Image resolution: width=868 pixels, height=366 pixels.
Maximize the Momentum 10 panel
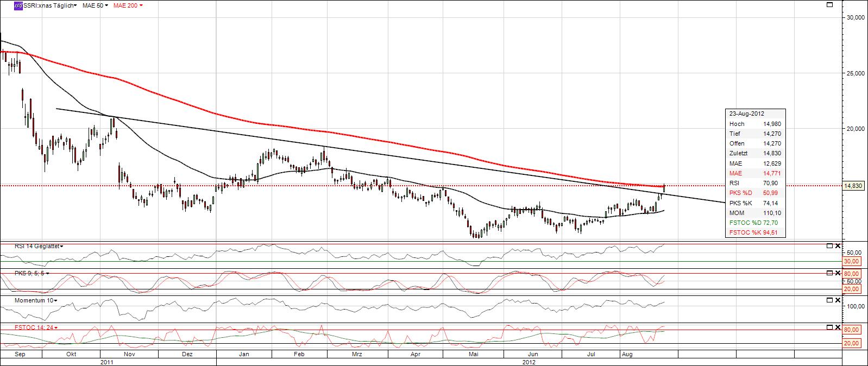tap(829, 300)
